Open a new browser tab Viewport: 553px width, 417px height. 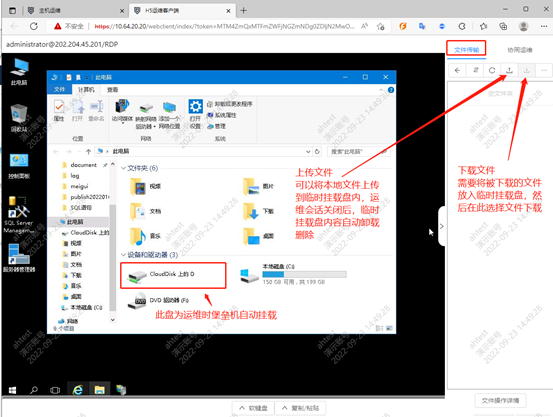pos(243,11)
